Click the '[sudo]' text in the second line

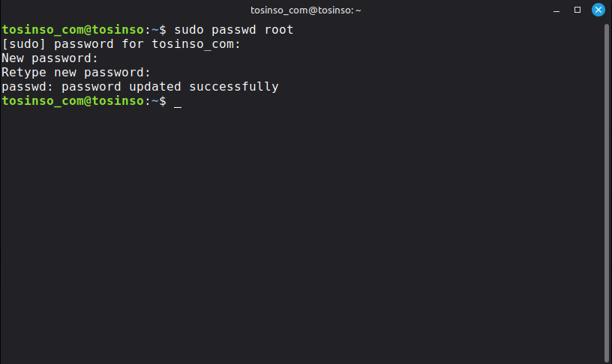pyautogui.click(x=24, y=44)
